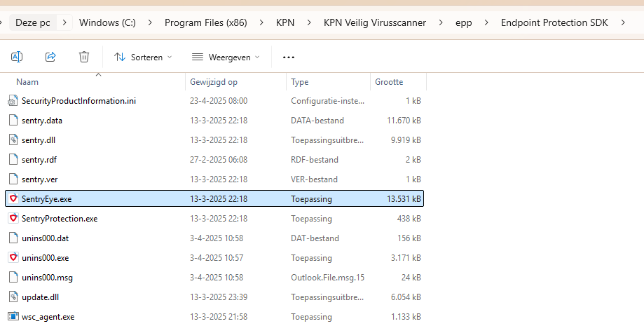Click the SecurityProductInformation.ini gear file icon
The width and height of the screenshot is (644, 326).
[x=13, y=101]
